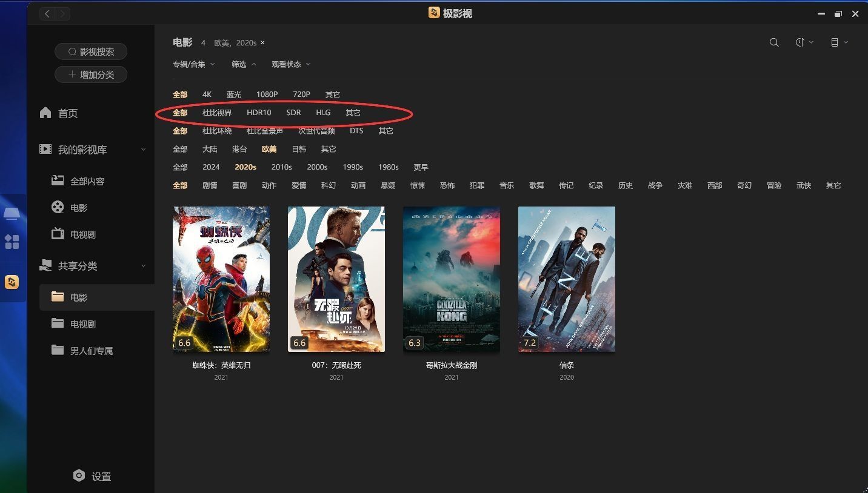868x493 pixels.
Task: Open 设置 gear icon in sidebar
Action: coord(79,476)
